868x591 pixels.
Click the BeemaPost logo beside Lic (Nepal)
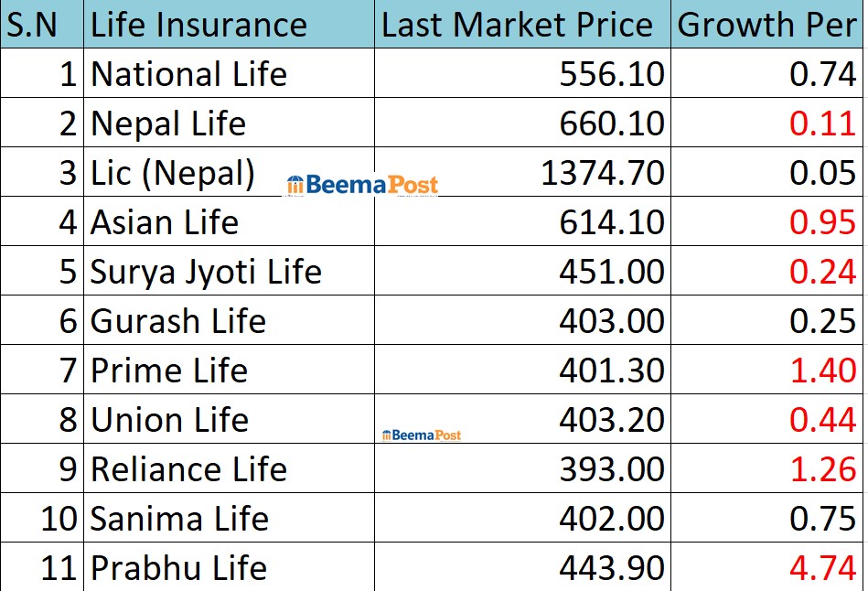pos(361,186)
